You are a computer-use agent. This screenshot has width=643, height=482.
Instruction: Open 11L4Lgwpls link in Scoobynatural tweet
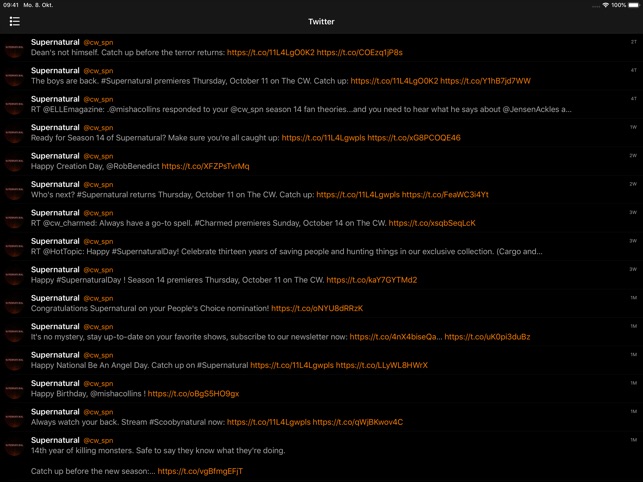click(269, 422)
